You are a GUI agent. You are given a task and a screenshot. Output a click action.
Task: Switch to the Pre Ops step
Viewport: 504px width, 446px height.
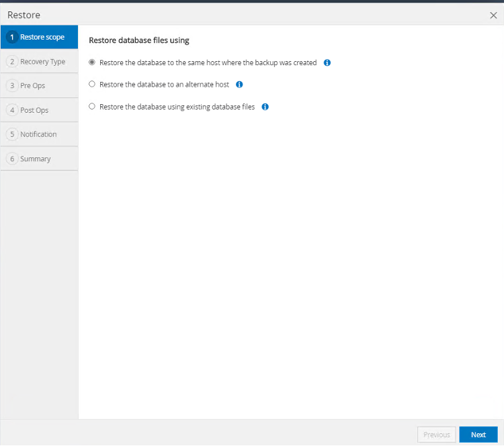(x=33, y=86)
